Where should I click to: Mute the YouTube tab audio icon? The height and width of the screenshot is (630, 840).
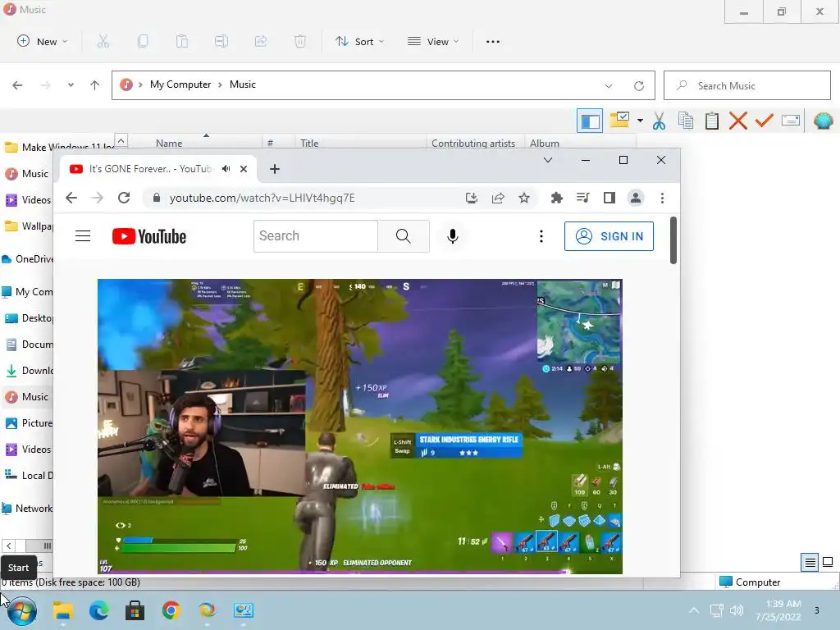pyautogui.click(x=226, y=169)
